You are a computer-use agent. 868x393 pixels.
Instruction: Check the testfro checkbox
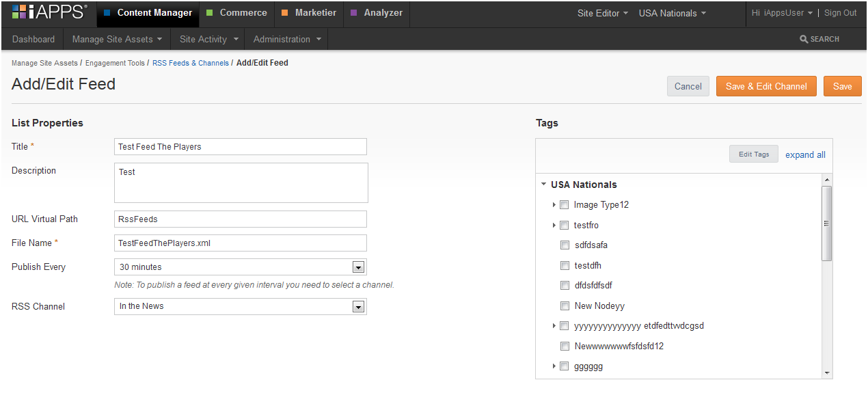tap(565, 225)
